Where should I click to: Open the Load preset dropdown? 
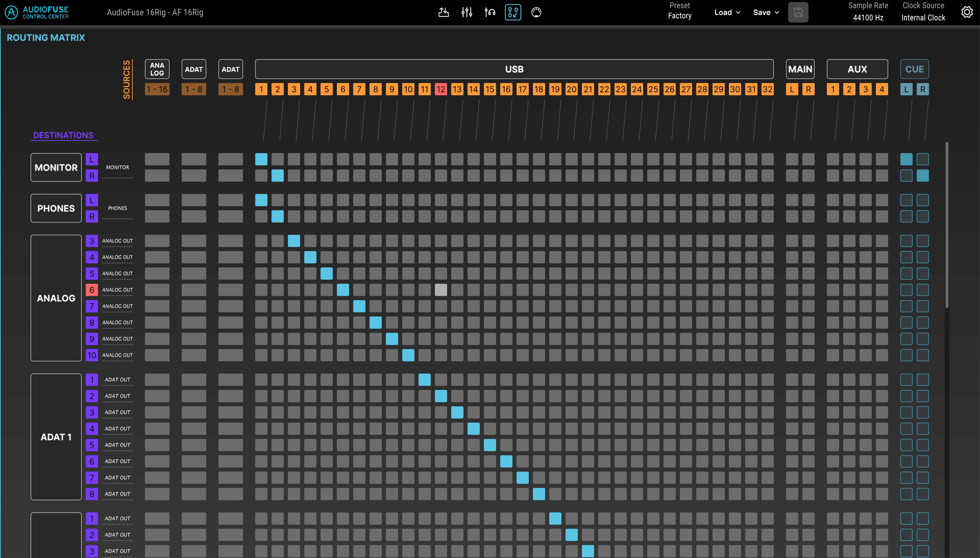(727, 12)
